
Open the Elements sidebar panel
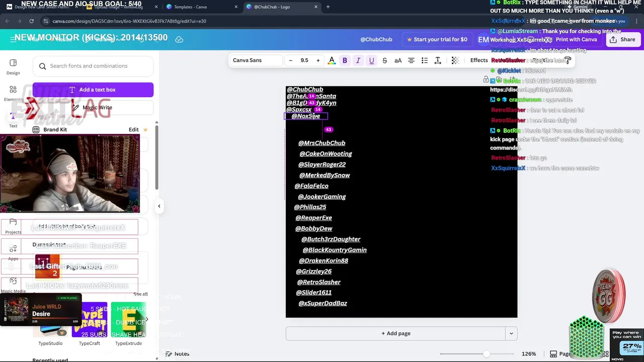tap(13, 93)
